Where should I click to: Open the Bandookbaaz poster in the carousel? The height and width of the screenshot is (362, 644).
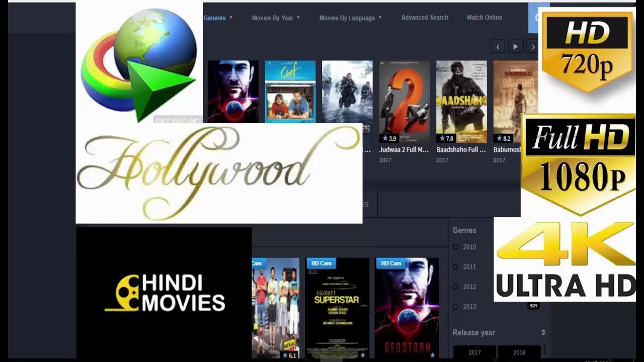[x=516, y=102]
